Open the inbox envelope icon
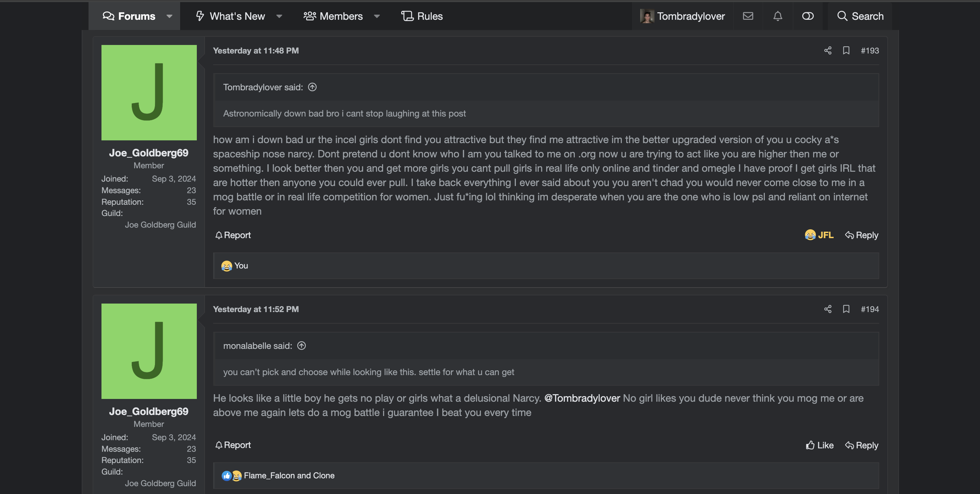This screenshot has height=494, width=980. [x=747, y=16]
